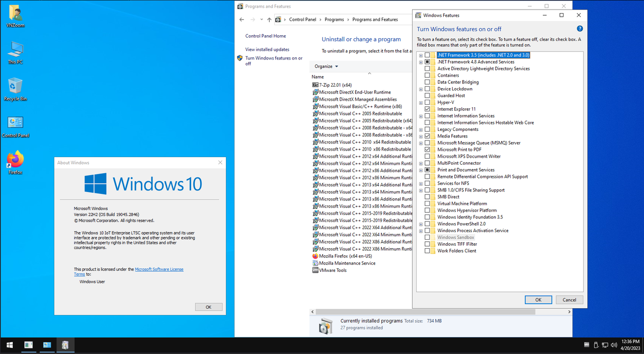Enable the Hyper-V checkbox
644x354 pixels.
tap(427, 102)
